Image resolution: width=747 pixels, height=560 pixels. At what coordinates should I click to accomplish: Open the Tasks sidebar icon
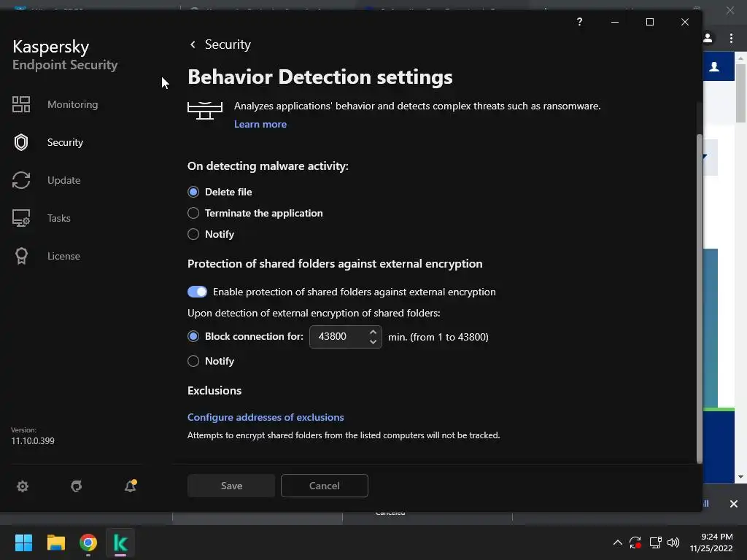point(21,218)
